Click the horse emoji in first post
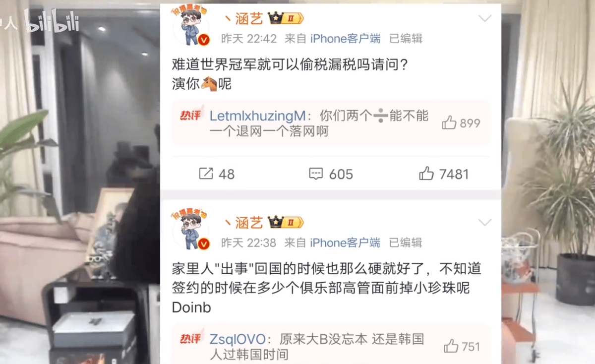The width and height of the screenshot is (595, 364). coord(209,84)
